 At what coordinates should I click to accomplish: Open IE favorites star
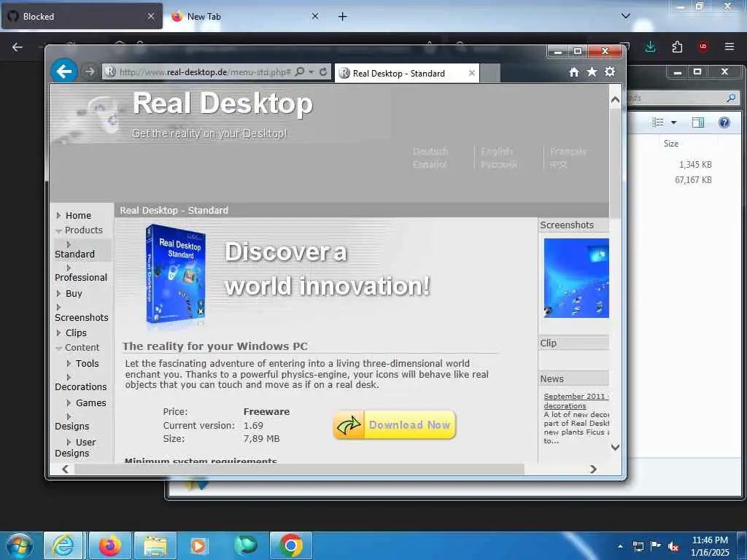tap(592, 72)
